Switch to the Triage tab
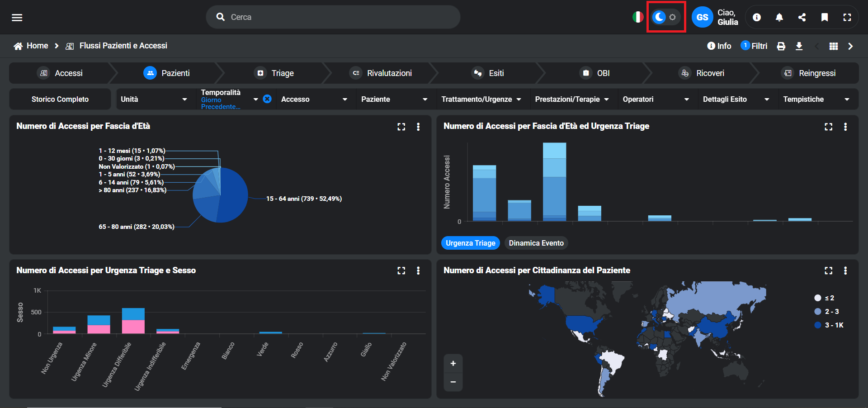The width and height of the screenshot is (868, 408). 275,73
